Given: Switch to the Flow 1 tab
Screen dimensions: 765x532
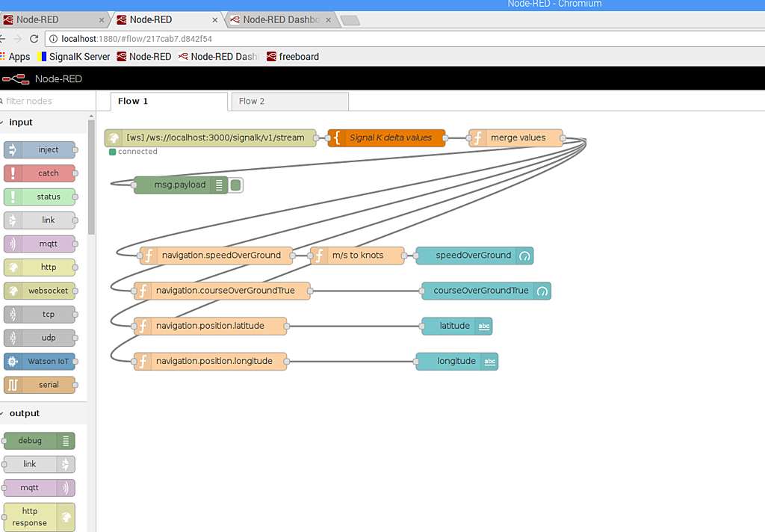Looking at the screenshot, I should [169, 101].
